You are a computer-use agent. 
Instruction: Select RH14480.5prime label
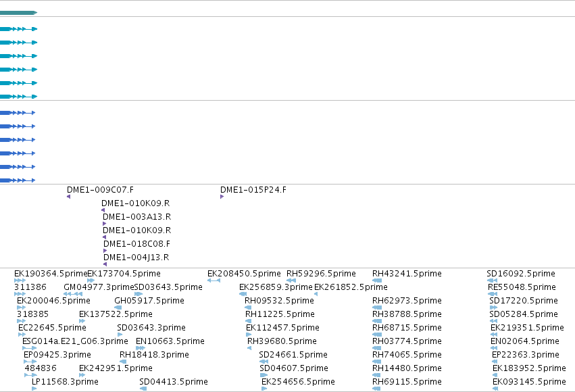[x=407, y=368]
